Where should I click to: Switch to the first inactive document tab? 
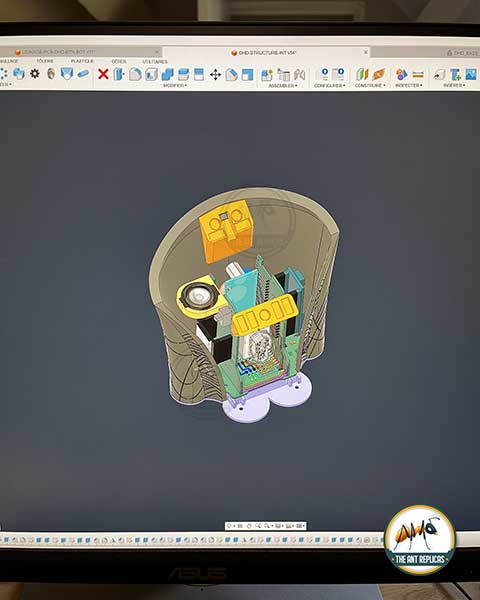(80, 52)
